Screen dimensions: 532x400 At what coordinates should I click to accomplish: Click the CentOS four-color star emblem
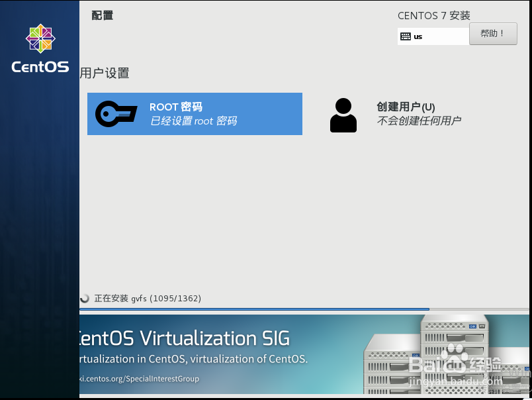coord(40,37)
